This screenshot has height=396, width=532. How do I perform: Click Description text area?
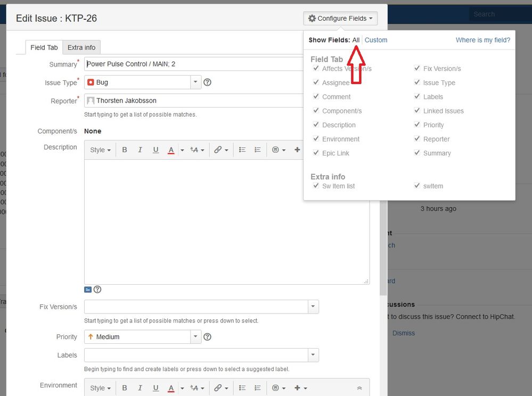[227, 222]
